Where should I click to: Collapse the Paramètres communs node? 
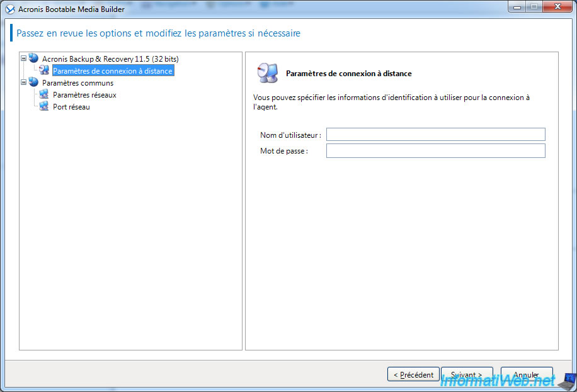click(23, 82)
